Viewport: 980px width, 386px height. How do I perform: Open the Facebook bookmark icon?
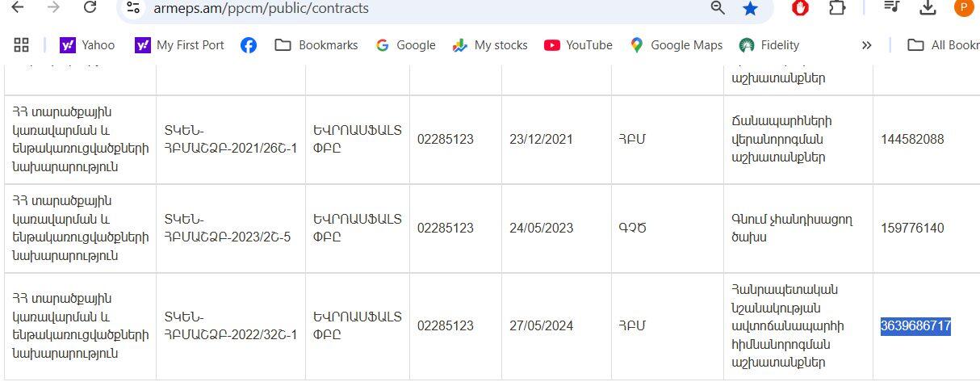(249, 45)
